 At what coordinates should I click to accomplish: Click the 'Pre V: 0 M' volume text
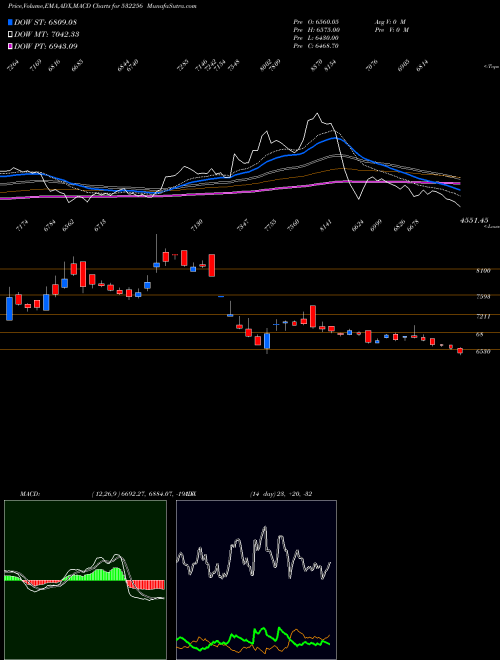(x=391, y=29)
